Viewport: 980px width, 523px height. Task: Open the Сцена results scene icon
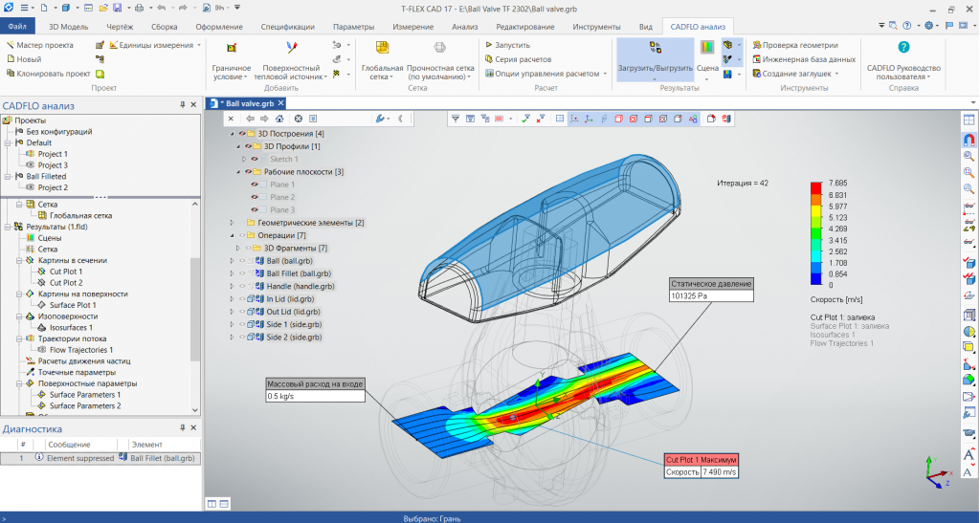[708, 48]
